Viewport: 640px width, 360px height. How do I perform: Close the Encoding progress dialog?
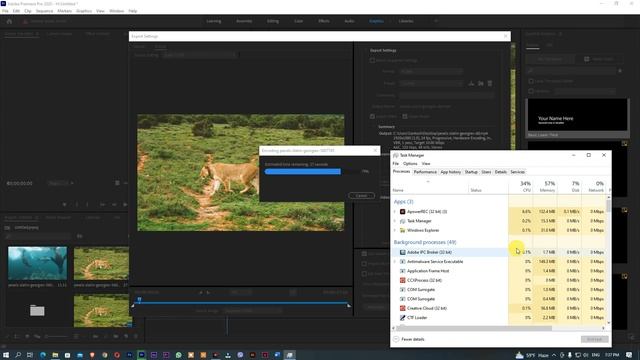click(x=376, y=151)
